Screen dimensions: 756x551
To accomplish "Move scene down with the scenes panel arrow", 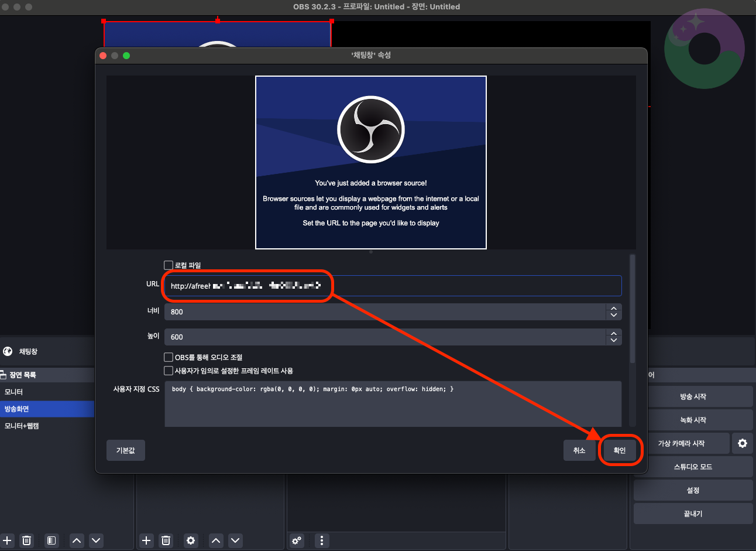I will coord(97,540).
